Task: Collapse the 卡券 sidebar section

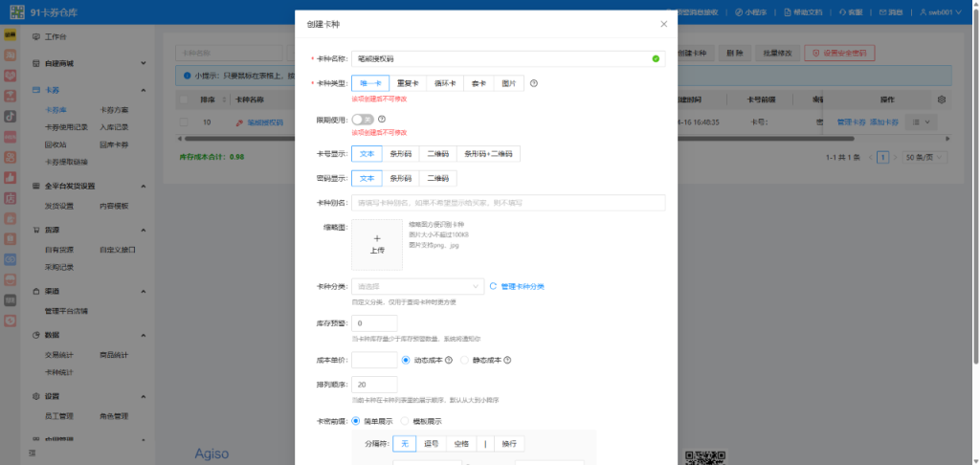Action: [x=144, y=91]
